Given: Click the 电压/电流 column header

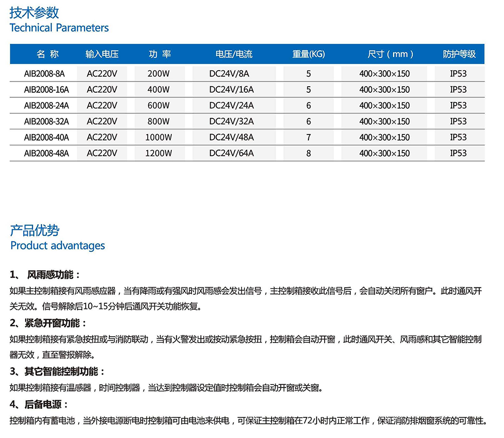Looking at the screenshot, I should [x=233, y=54].
